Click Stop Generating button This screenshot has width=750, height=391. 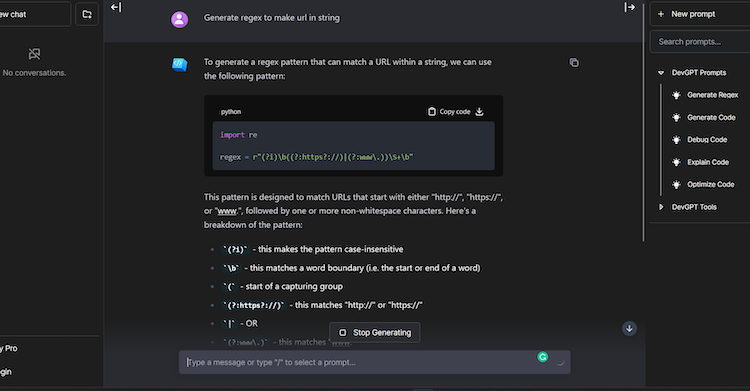click(x=375, y=333)
